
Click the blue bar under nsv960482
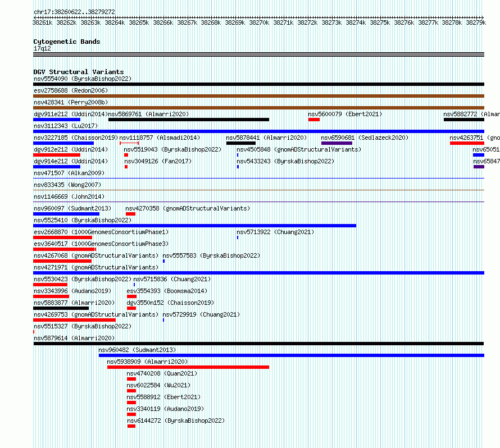click(x=292, y=355)
